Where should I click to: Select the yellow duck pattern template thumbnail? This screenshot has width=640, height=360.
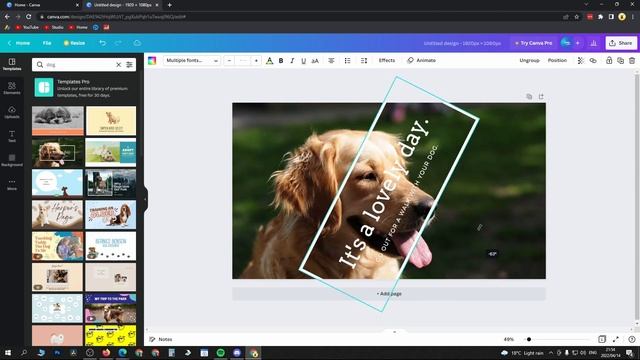[111, 336]
